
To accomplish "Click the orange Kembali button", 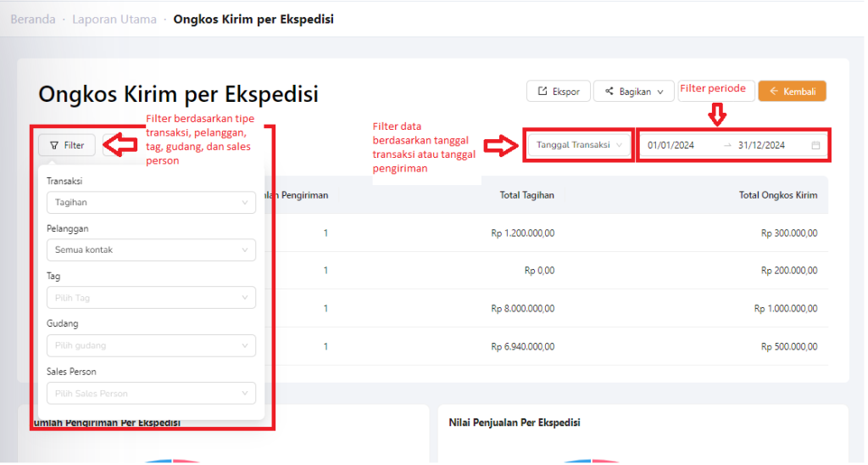I will pyautogui.click(x=794, y=92).
